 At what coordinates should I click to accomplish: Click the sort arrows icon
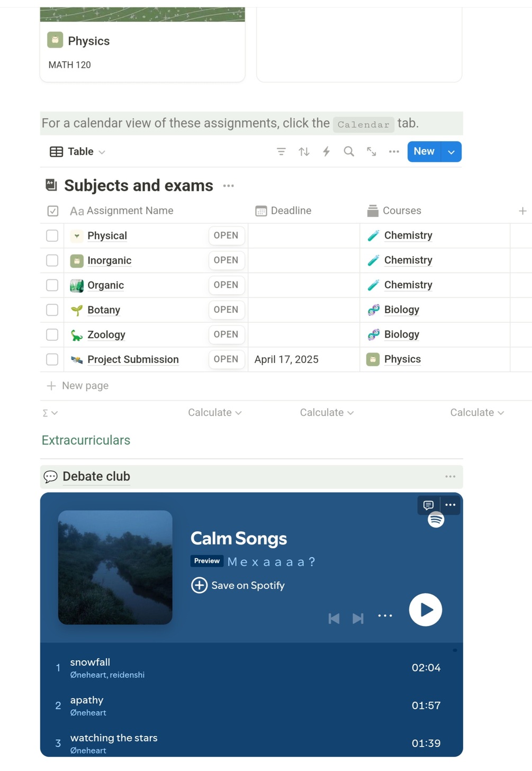(x=304, y=152)
